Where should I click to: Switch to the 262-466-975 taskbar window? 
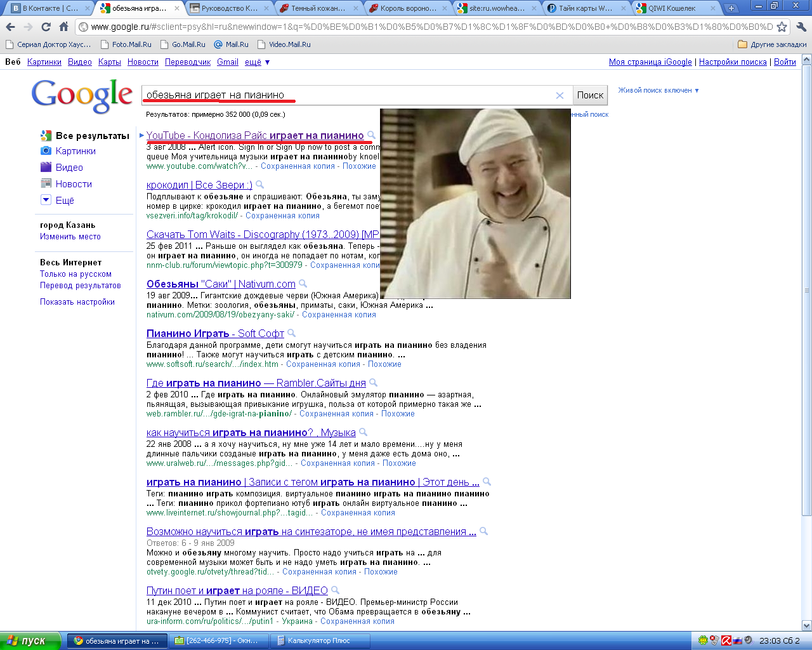(x=219, y=640)
